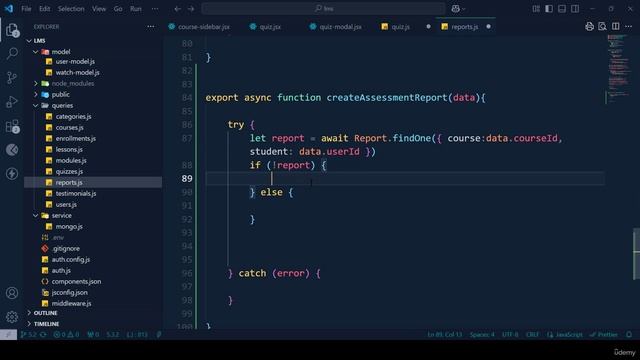640x360 pixels.
Task: Open the Run menu
Action: tap(136, 9)
